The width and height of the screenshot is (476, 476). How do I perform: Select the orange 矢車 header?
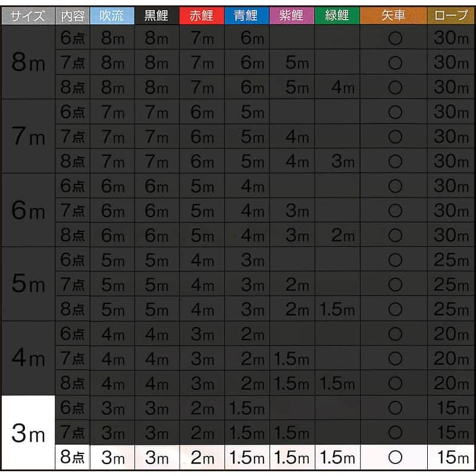pos(393,16)
